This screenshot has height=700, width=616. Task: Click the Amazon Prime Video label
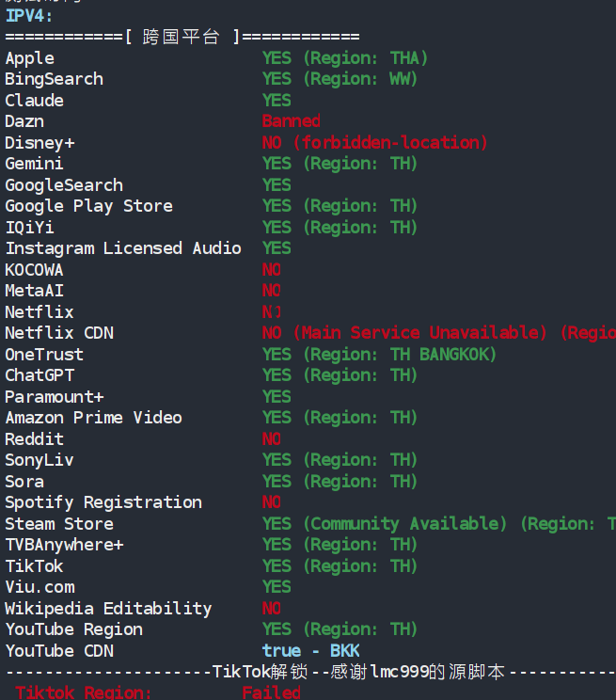pos(93,418)
